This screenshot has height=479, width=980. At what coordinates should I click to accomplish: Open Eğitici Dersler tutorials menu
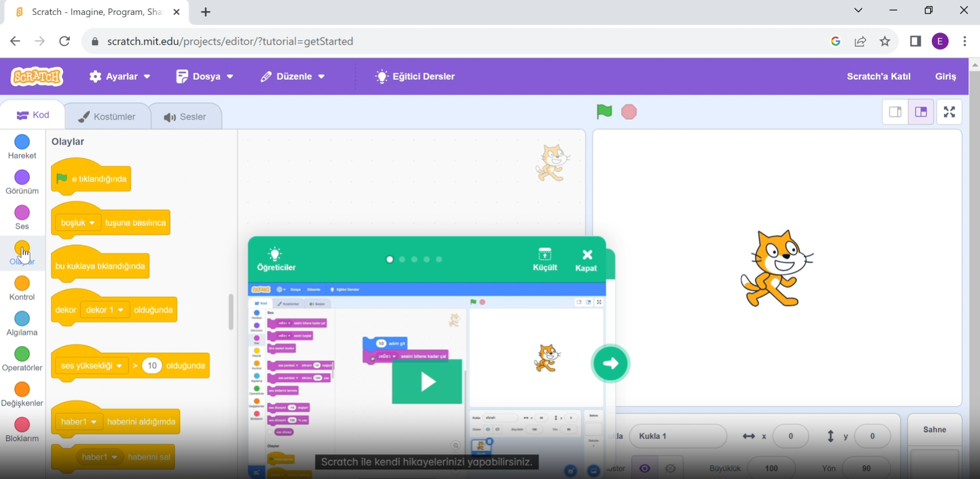coord(415,76)
